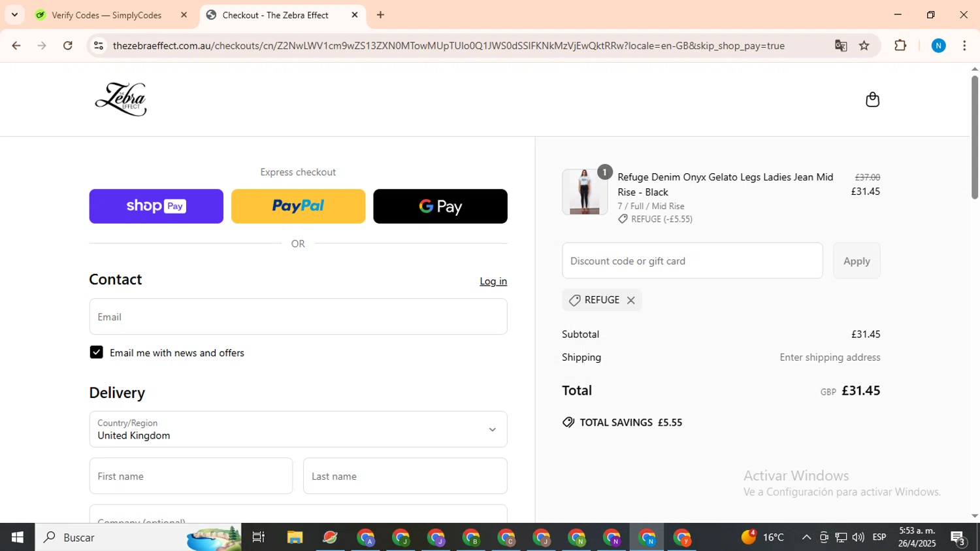Image resolution: width=980 pixels, height=551 pixels.
Task: Open Chrome profile C taskbar icon
Action: coord(506,537)
